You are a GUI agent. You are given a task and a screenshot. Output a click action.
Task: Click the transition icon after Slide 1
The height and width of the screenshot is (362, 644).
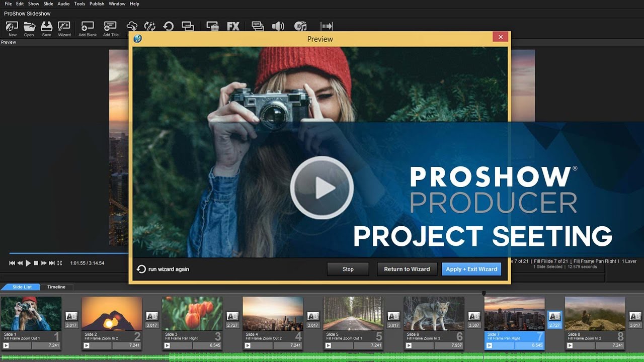71,316
